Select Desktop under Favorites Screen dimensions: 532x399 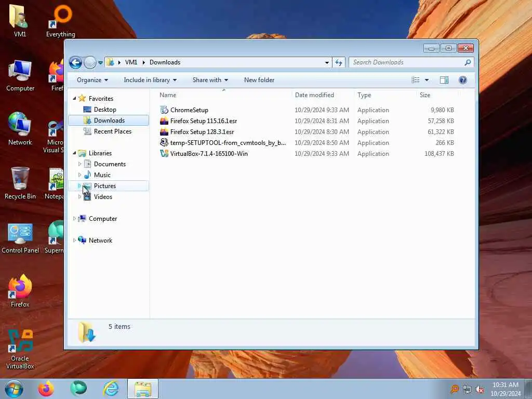tap(105, 110)
